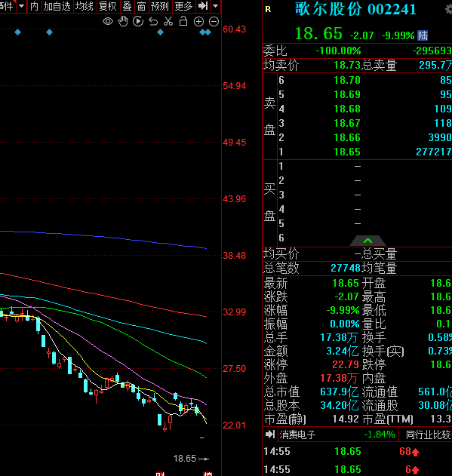Click the 加自选 button
Screen dimensions: 452x476
[57, 6]
